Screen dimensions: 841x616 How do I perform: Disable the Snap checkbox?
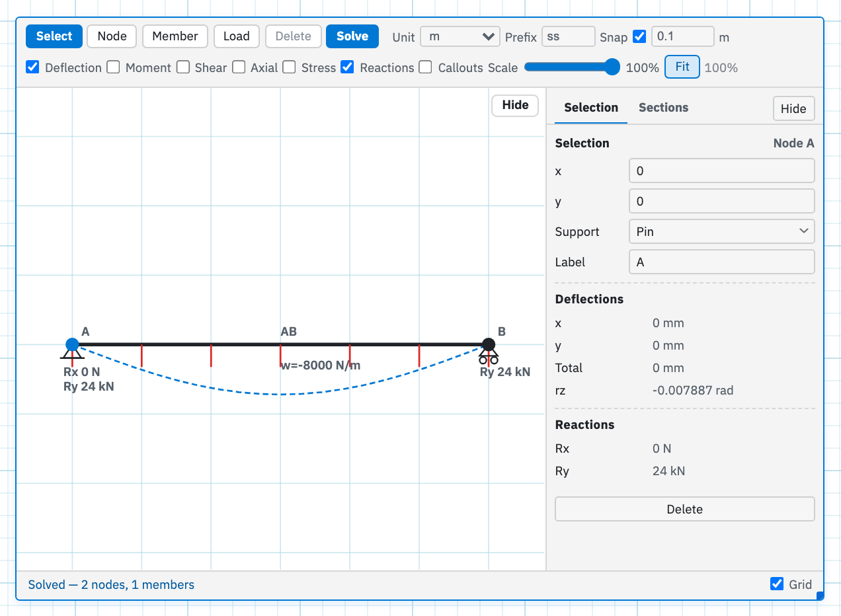click(x=639, y=36)
